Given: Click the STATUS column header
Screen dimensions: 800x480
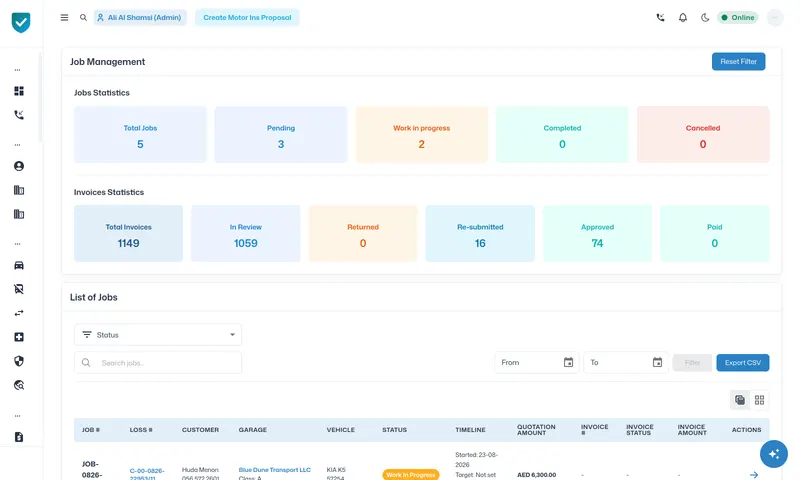Looking at the screenshot, I should [394, 430].
